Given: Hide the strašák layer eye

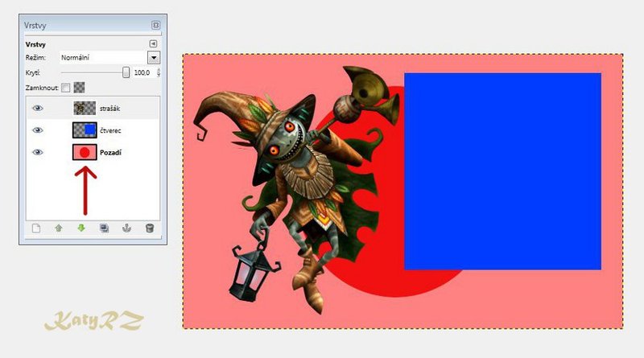Looking at the screenshot, I should click(37, 108).
